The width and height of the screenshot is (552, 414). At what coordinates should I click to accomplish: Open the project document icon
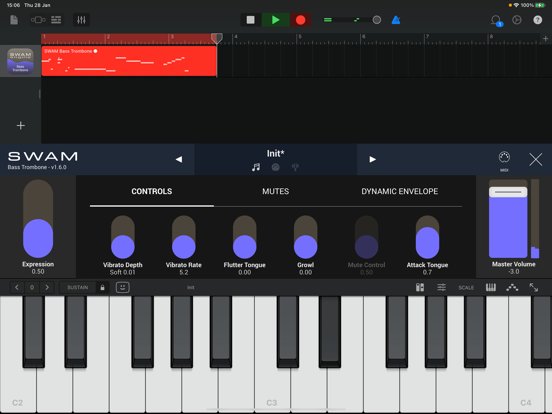coord(14,20)
